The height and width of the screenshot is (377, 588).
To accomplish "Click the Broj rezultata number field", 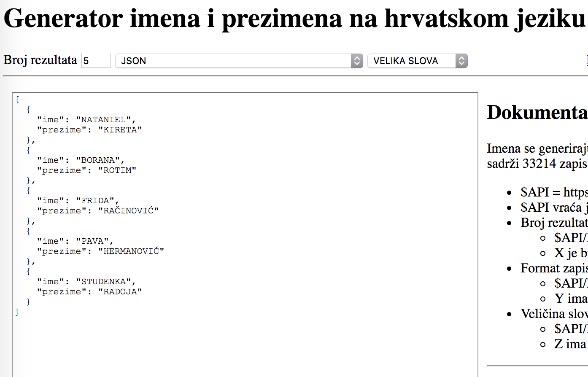I will [x=96, y=61].
